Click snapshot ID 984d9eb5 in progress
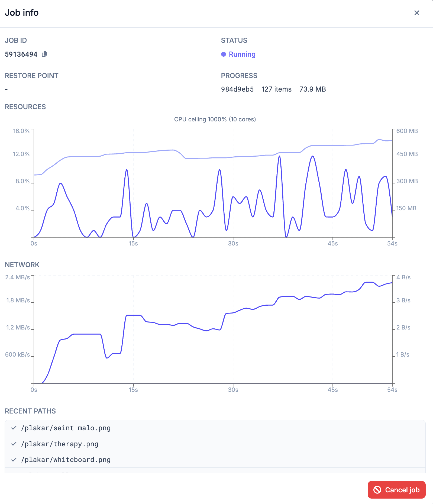 click(x=237, y=89)
